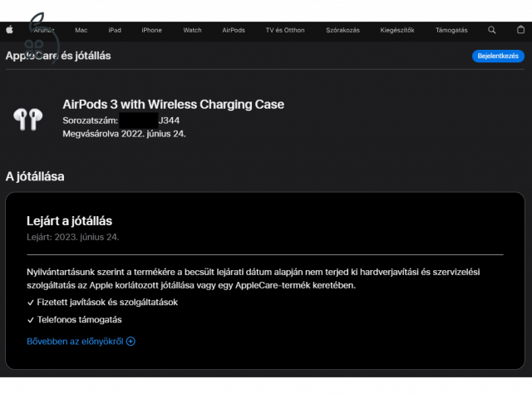Screen dimensions: 532x399
Task: Open the Watch menu item
Action: point(192,30)
